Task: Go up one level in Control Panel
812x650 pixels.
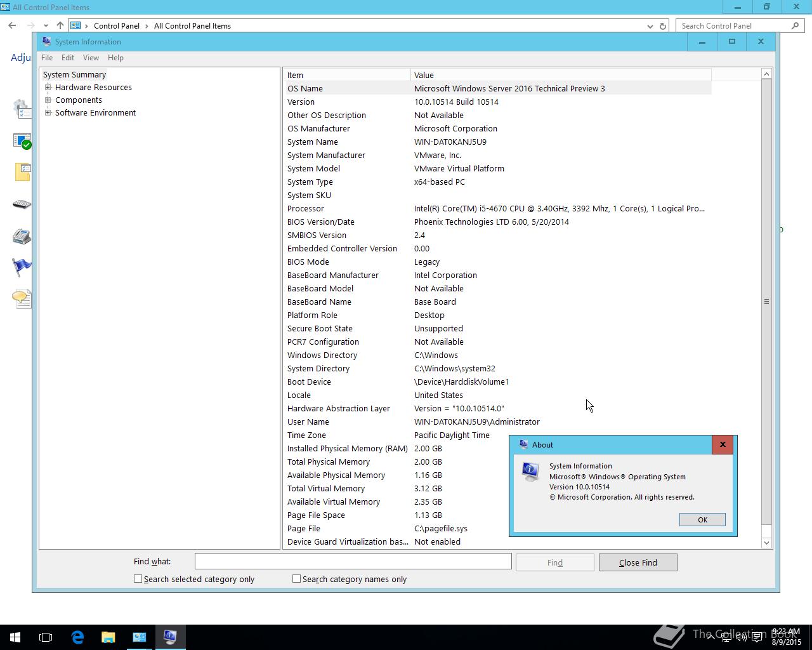Action: [x=60, y=25]
